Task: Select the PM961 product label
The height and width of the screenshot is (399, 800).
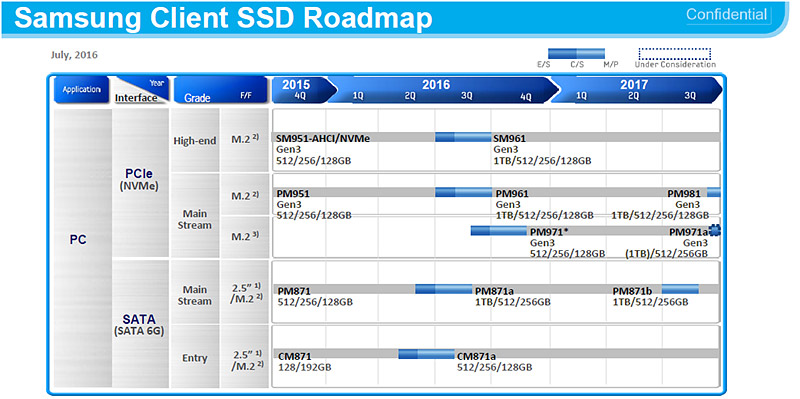Action: click(512, 193)
